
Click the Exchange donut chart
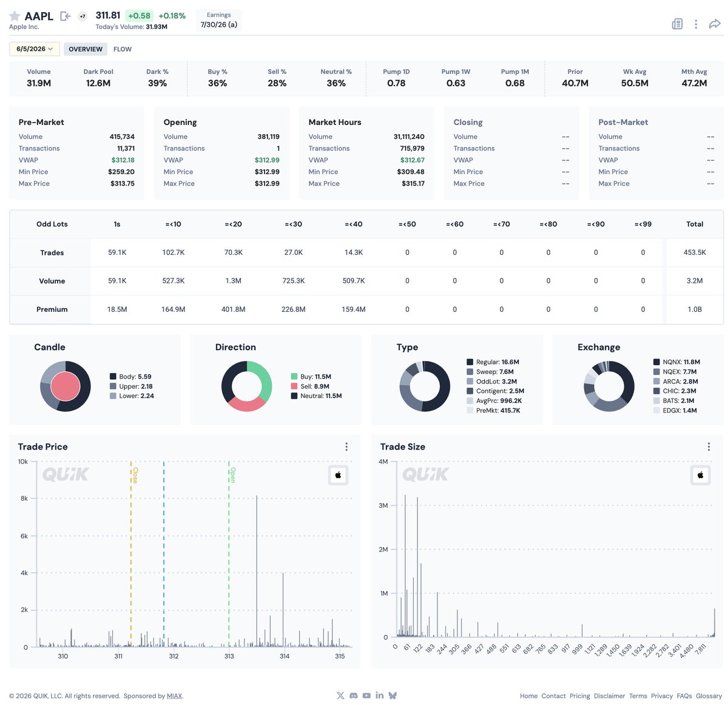pyautogui.click(x=609, y=386)
